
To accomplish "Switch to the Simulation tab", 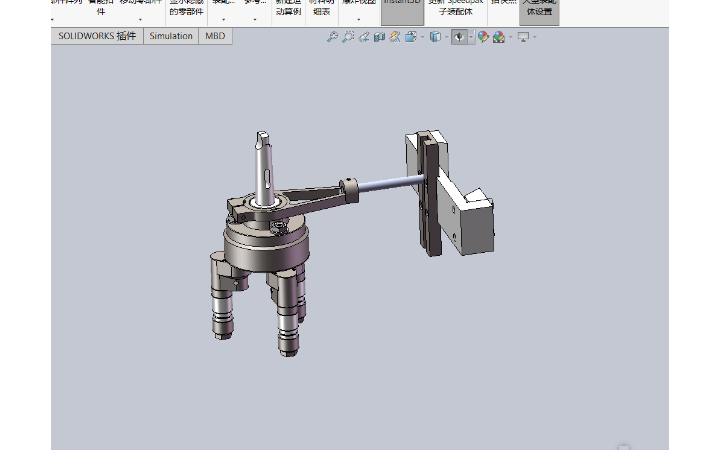I will coord(171,36).
